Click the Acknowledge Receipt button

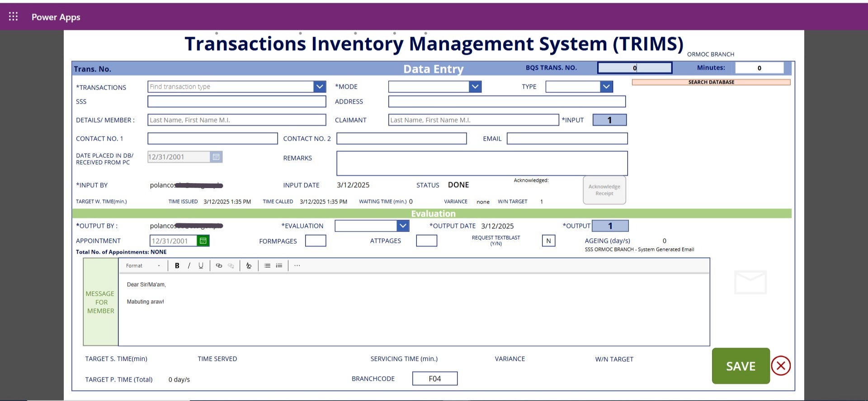[604, 190]
